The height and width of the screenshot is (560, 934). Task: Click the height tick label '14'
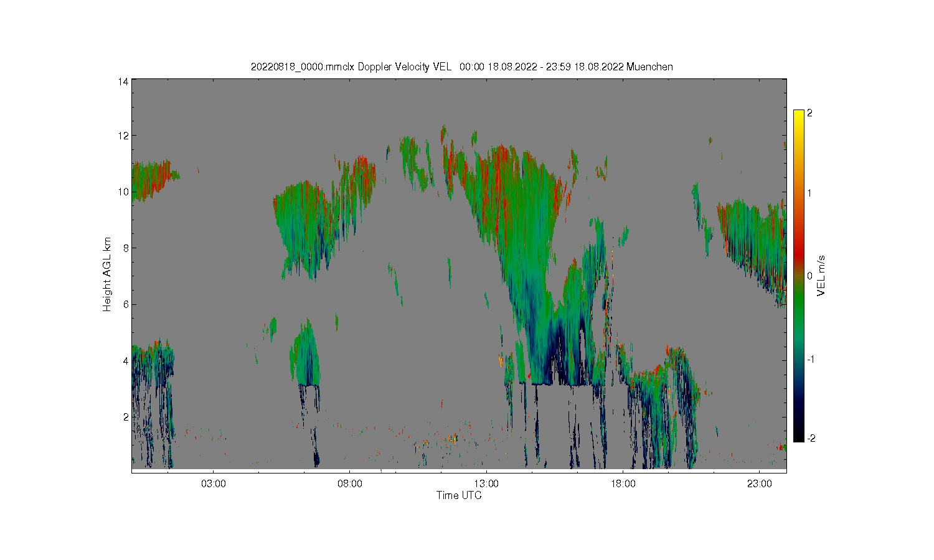[x=123, y=82]
